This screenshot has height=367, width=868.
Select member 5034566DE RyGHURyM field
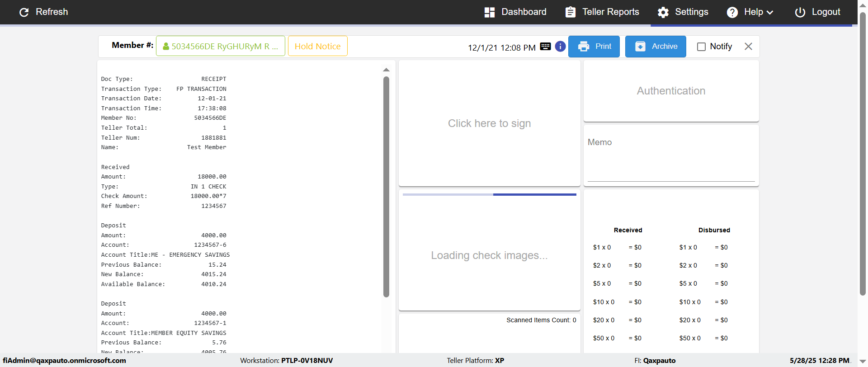click(221, 46)
